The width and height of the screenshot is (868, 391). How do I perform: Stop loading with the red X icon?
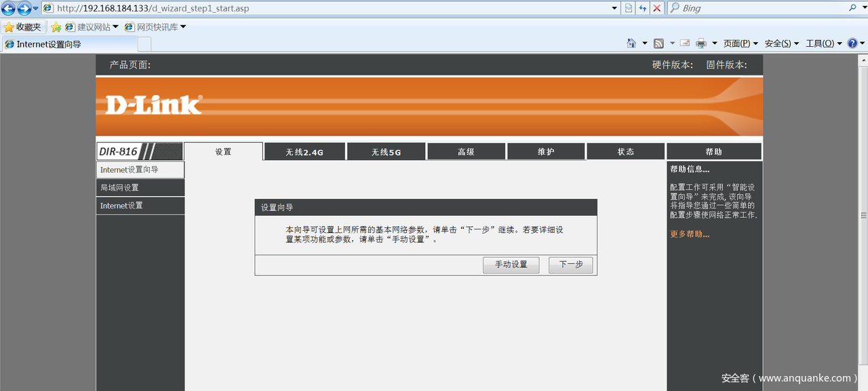point(656,8)
